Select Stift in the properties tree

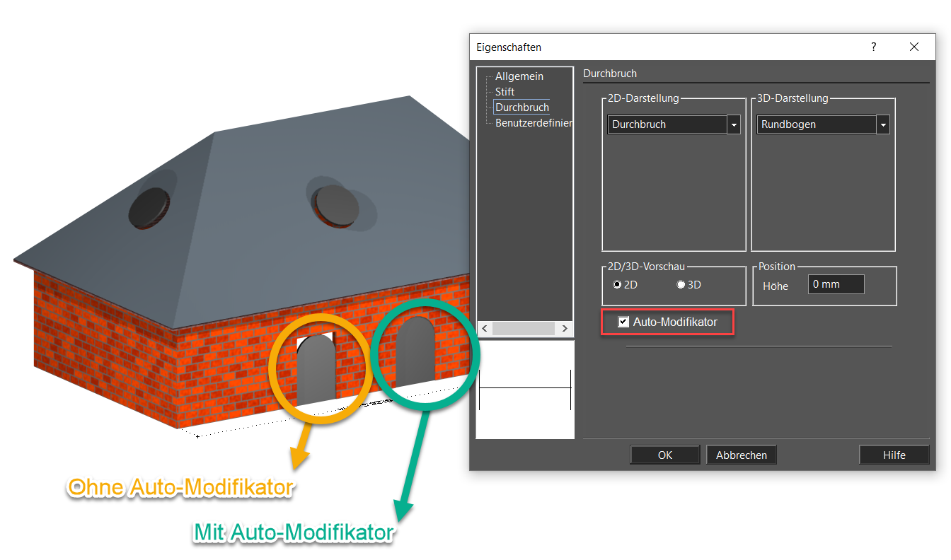(505, 92)
